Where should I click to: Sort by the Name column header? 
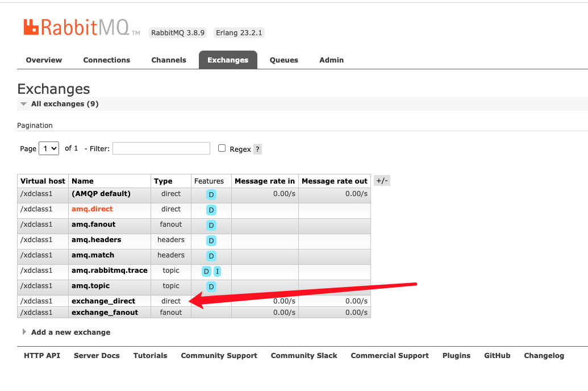tap(82, 181)
